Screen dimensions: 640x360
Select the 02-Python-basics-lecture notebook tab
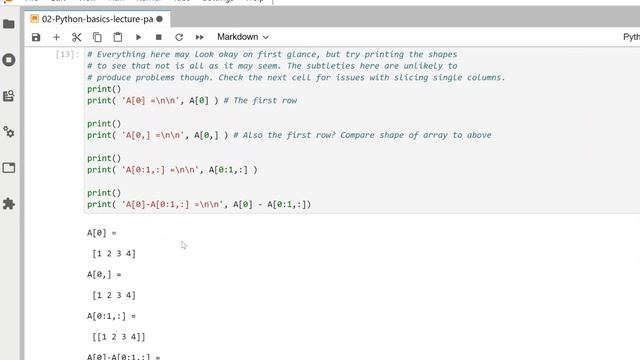(x=97, y=19)
